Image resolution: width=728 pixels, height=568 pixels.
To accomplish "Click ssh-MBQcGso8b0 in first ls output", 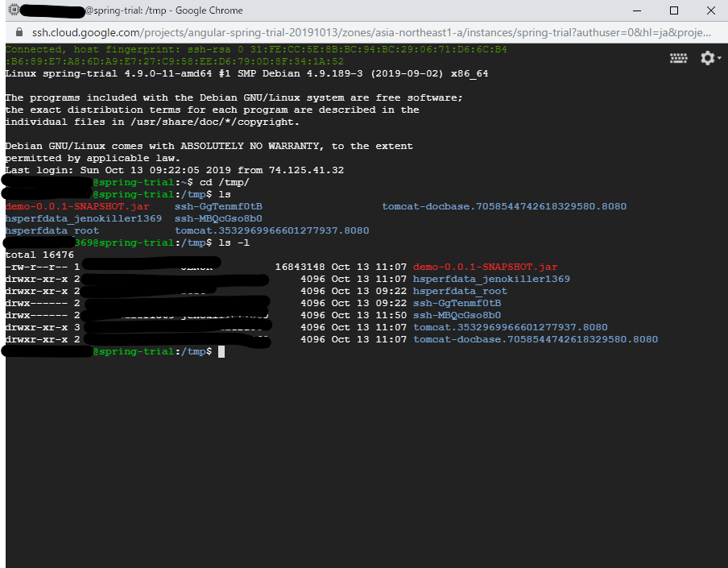I will tap(218, 219).
